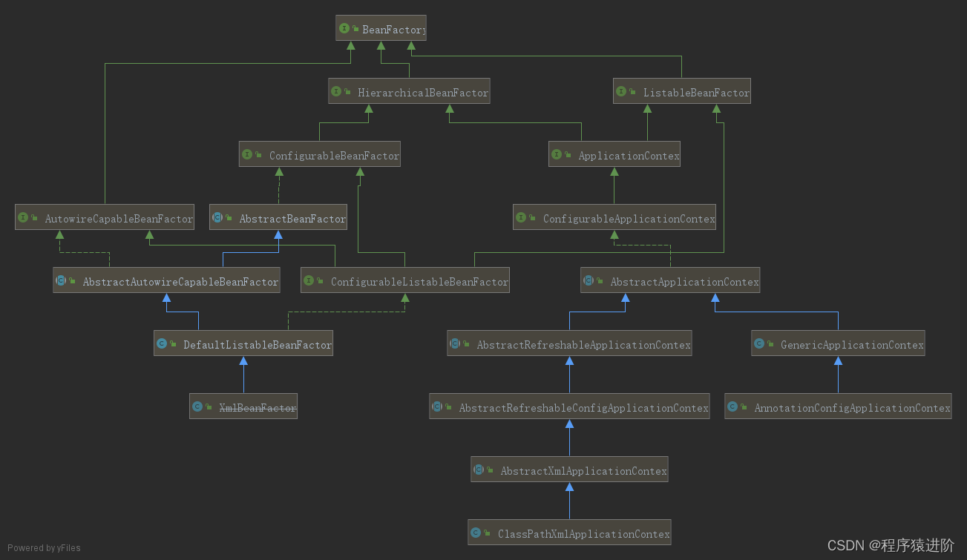Click the visibility lock icon on GenericApplicationContext
Viewport: 967px width, 560px height.
click(772, 344)
